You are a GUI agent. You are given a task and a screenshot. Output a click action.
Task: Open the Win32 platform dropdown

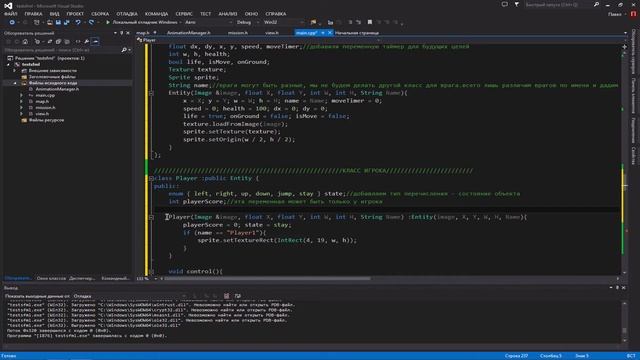(283, 22)
